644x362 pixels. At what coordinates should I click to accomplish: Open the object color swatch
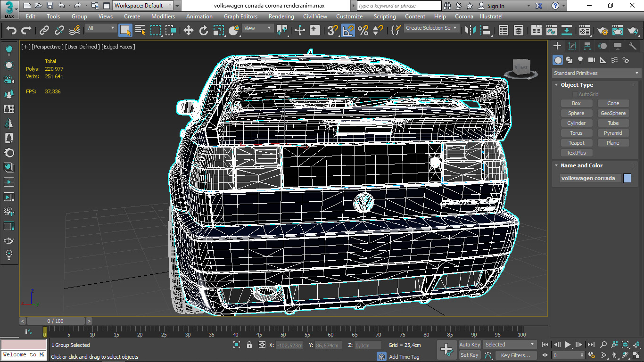627,178
